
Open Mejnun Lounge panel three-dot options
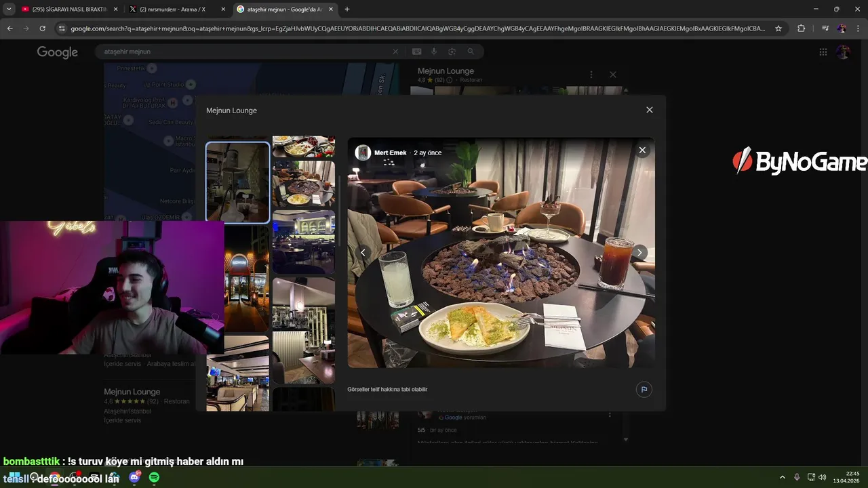(x=591, y=75)
